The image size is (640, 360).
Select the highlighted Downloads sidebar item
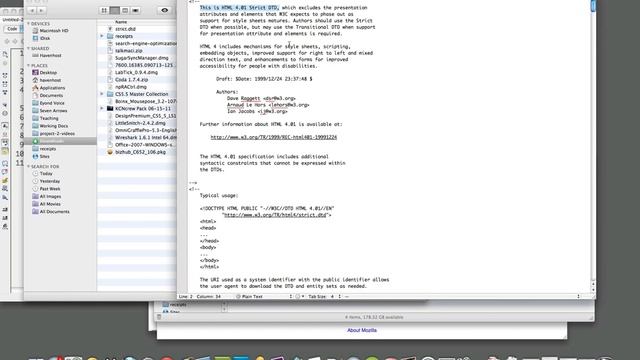60,141
